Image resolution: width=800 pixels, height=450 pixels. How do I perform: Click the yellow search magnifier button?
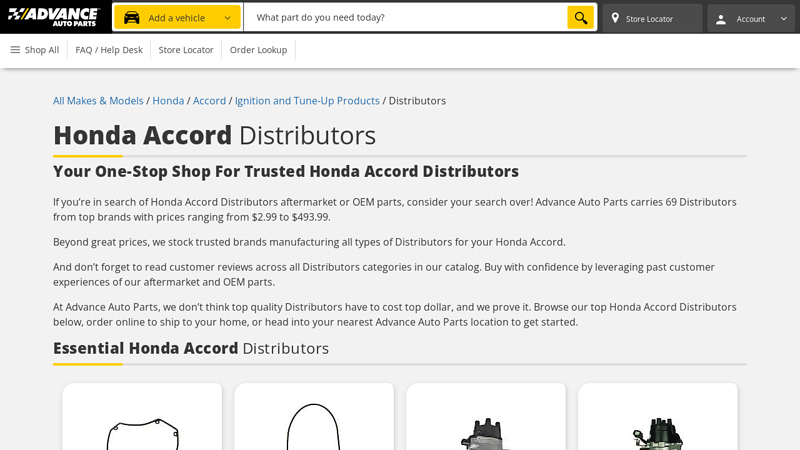point(581,17)
